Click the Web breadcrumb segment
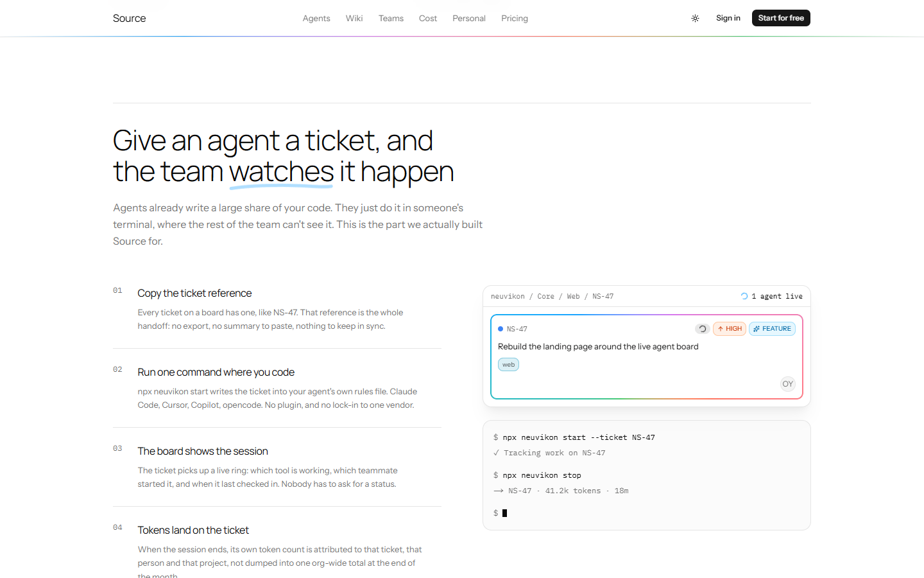The image size is (924, 578). pyautogui.click(x=573, y=296)
